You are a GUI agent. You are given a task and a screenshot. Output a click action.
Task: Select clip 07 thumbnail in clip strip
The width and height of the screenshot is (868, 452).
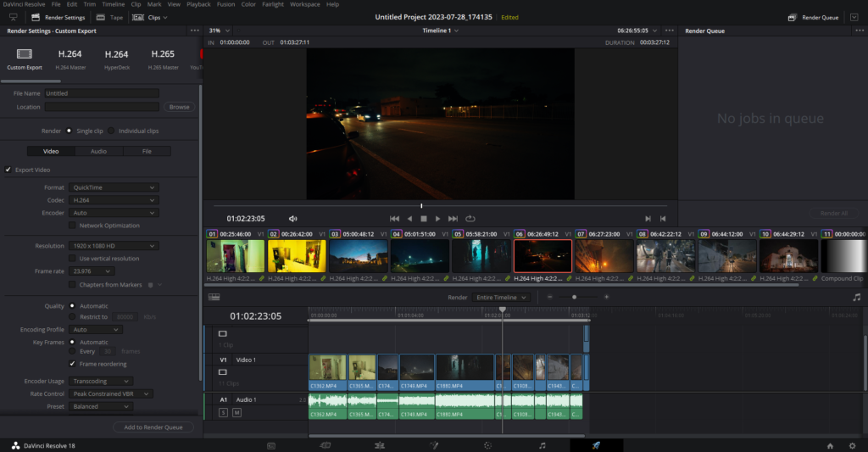pos(604,256)
